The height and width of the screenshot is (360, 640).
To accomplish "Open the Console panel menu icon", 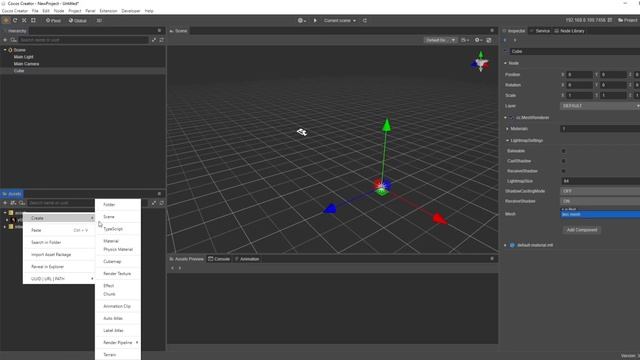I will 492,259.
